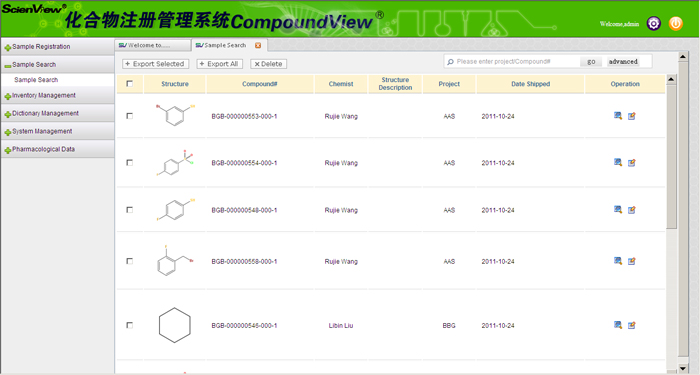
Task: Click the outer page scrollbar up arrow
Action: [x=683, y=57]
